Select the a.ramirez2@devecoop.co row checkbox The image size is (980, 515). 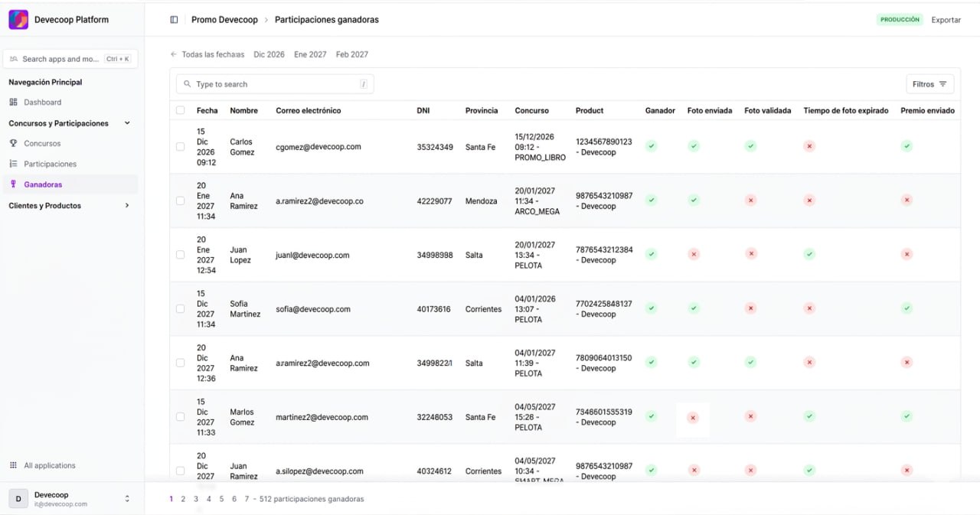pyautogui.click(x=181, y=201)
